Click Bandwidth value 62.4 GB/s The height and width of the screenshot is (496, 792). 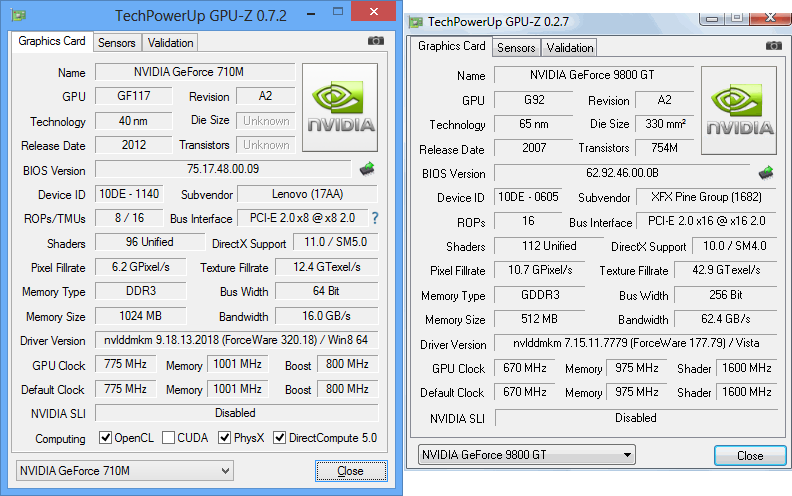tap(726, 319)
